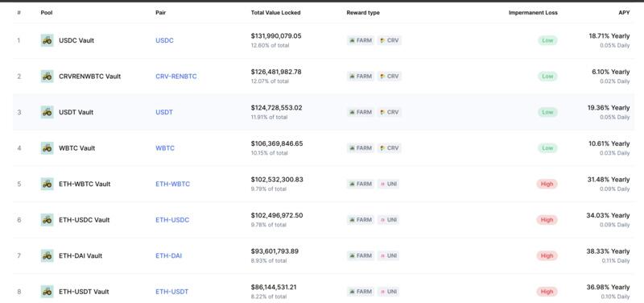
Task: Sort by Impermanent Loss column header
Action: (533, 13)
